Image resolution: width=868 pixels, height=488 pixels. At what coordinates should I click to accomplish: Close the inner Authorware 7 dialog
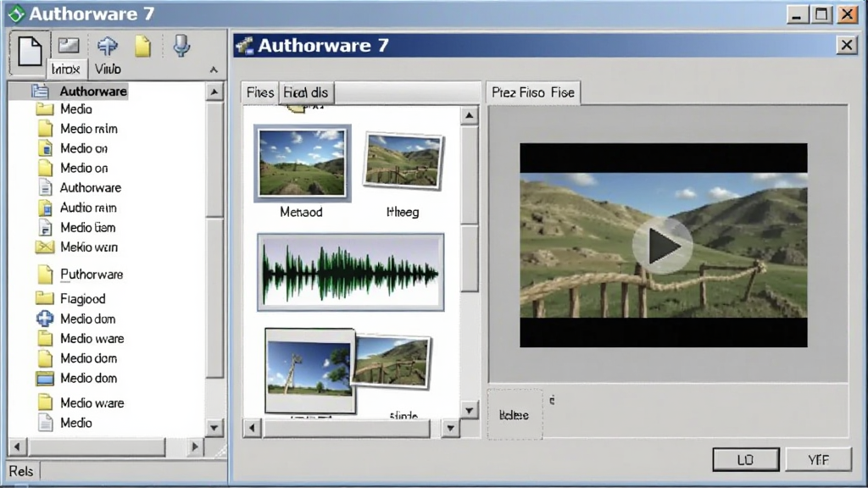(847, 45)
